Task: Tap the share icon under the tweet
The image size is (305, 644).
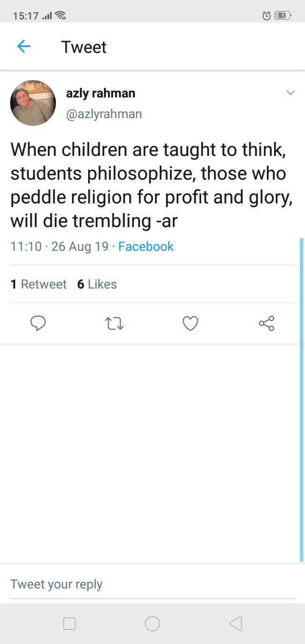Action: 266,324
